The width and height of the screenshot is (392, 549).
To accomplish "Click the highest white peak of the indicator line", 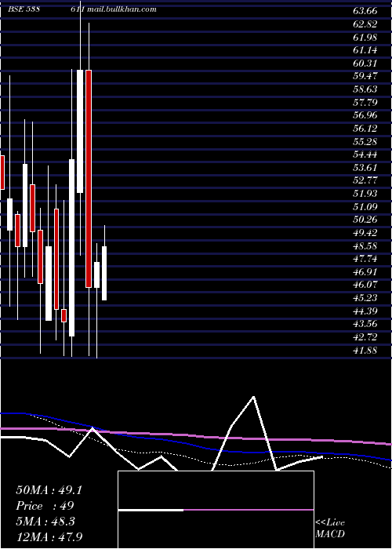I will pos(253,397).
